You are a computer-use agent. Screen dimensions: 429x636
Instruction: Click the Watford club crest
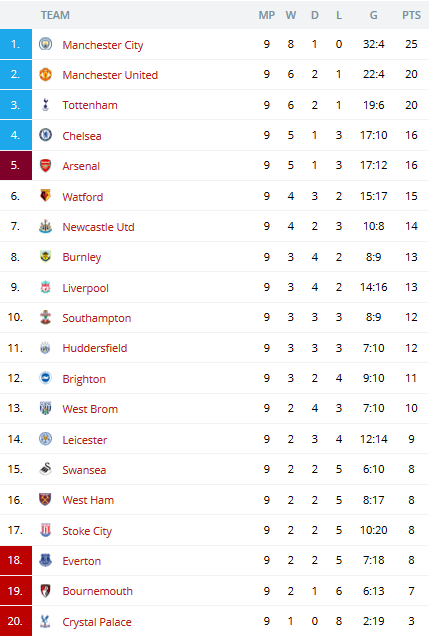(x=45, y=196)
